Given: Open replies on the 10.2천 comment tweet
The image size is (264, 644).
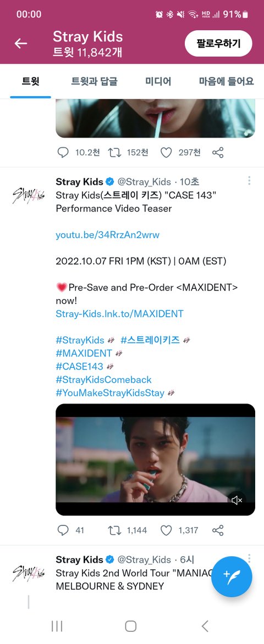Looking at the screenshot, I should pyautogui.click(x=63, y=153).
